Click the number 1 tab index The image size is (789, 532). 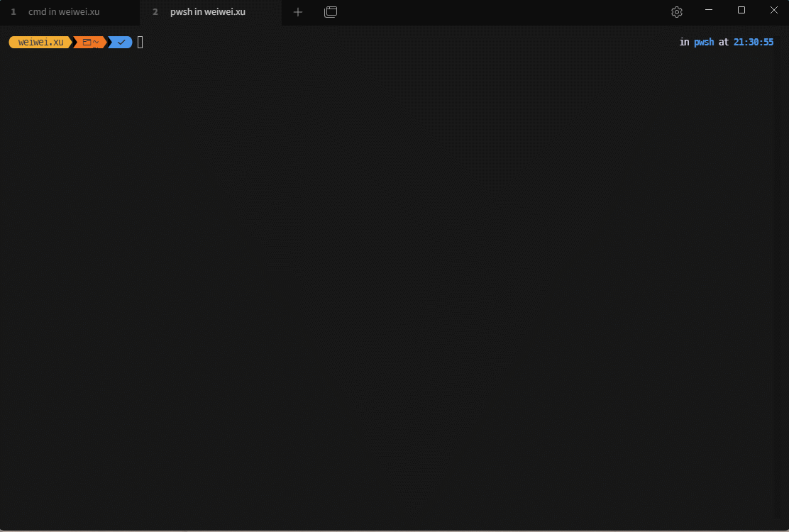tap(13, 12)
